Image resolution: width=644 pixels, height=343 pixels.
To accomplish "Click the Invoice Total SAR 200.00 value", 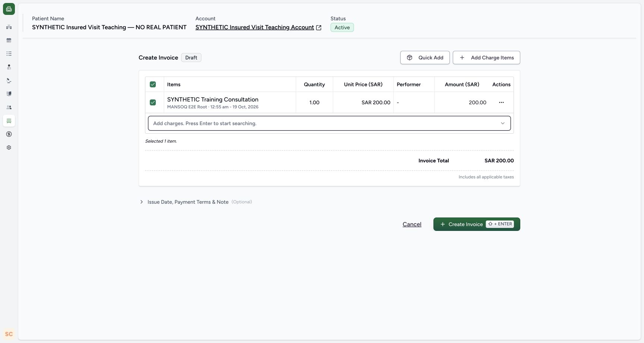I will point(499,161).
